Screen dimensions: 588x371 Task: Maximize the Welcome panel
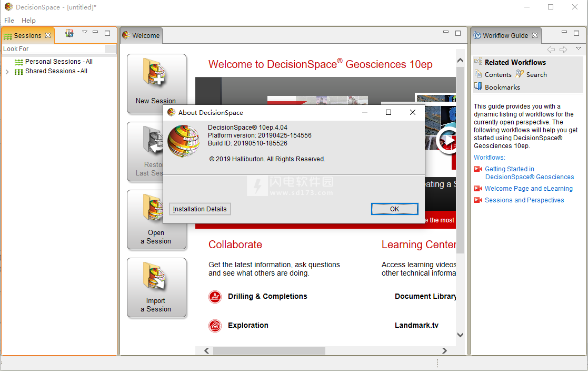point(458,33)
